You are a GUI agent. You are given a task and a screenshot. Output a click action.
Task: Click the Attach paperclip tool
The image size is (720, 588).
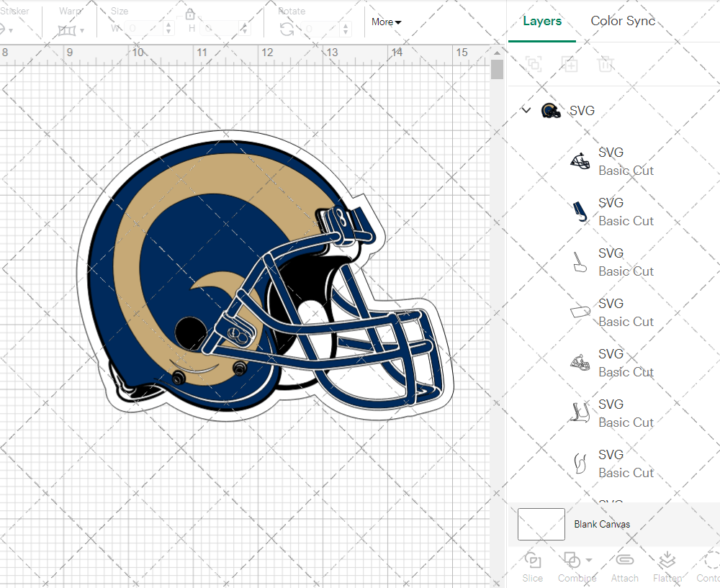624,567
